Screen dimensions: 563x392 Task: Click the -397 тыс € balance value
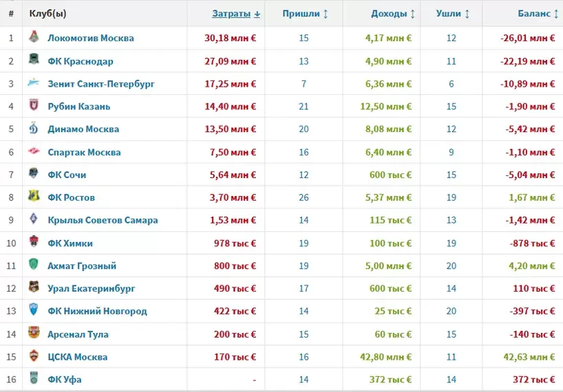tap(533, 311)
